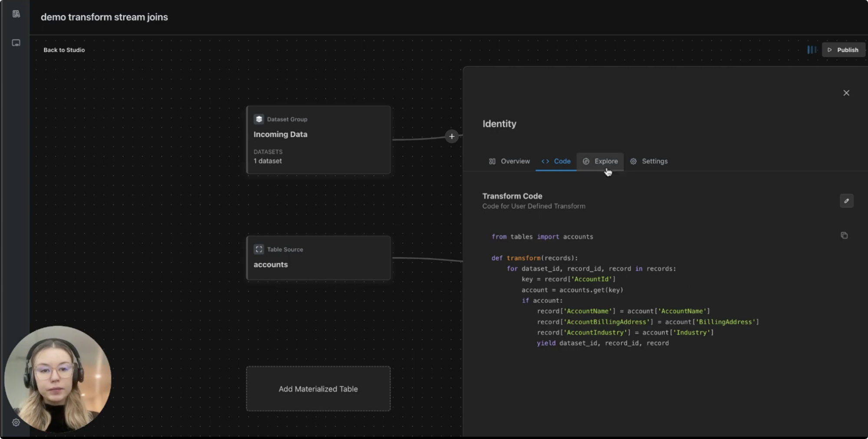This screenshot has height=439, width=868.
Task: Open settings via the gear icon bottom left
Action: coord(16,422)
